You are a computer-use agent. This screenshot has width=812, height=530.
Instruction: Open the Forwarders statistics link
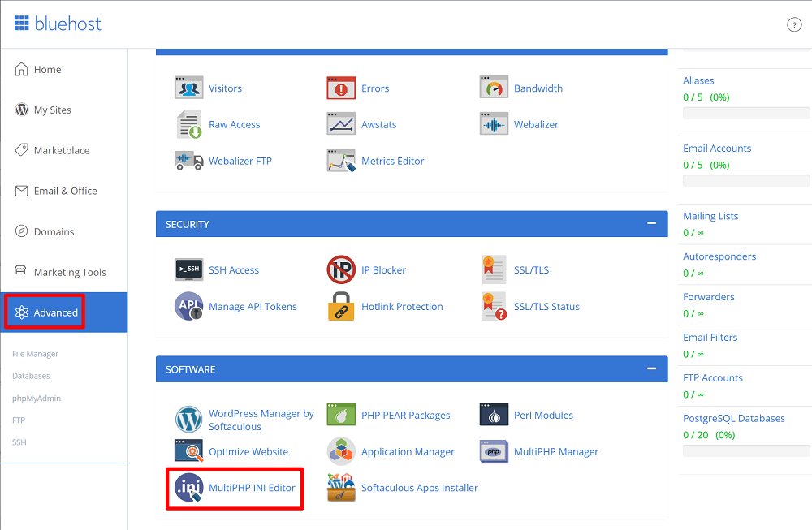pos(708,296)
